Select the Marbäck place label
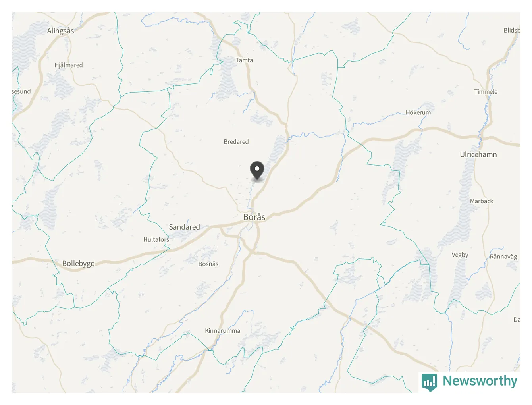The width and height of the screenshot is (532, 405). 482,201
